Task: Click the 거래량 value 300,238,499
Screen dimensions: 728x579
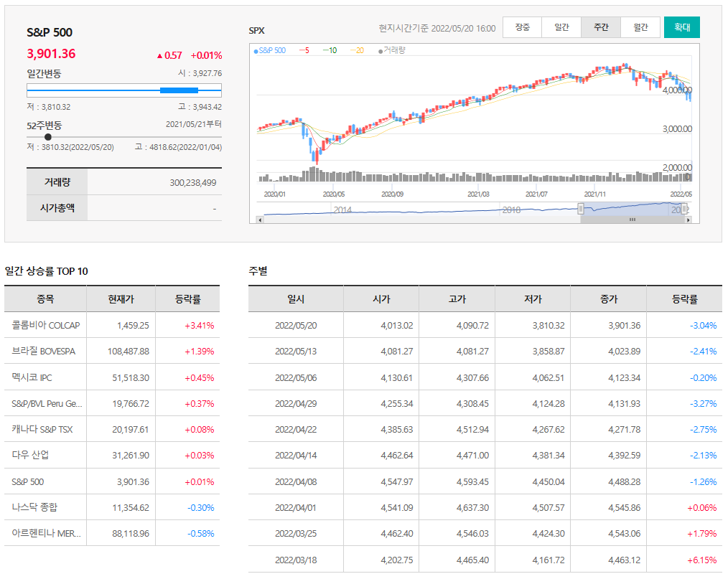Action: coord(192,183)
